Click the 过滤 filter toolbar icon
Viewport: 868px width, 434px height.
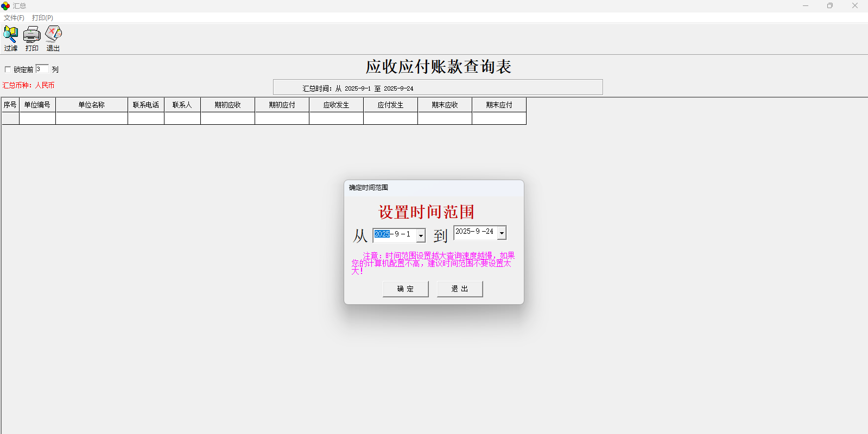click(10, 39)
